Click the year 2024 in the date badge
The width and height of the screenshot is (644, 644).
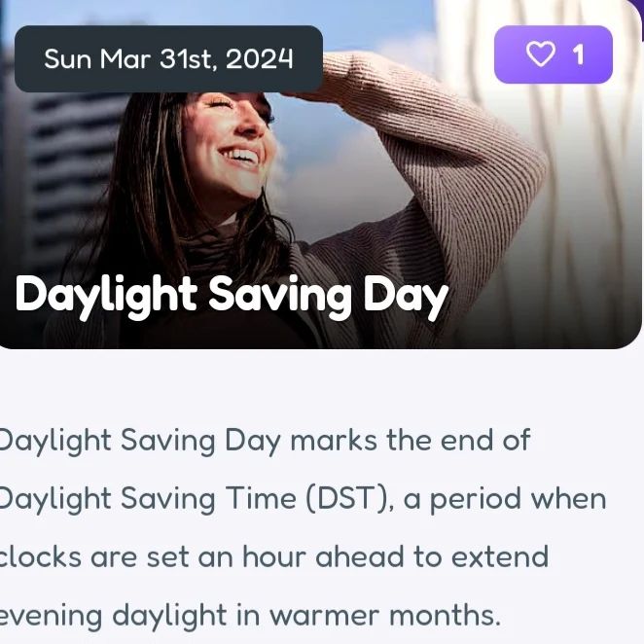259,58
